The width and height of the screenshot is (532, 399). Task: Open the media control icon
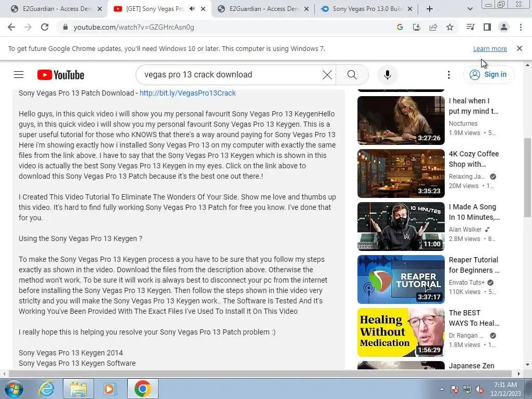point(470,27)
